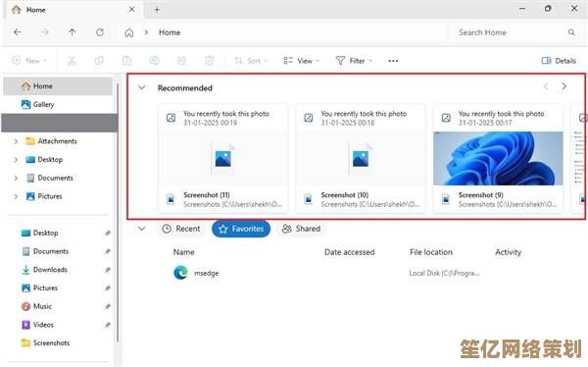588x367 pixels.
Task: Select the Favorites tab
Action: (x=241, y=229)
